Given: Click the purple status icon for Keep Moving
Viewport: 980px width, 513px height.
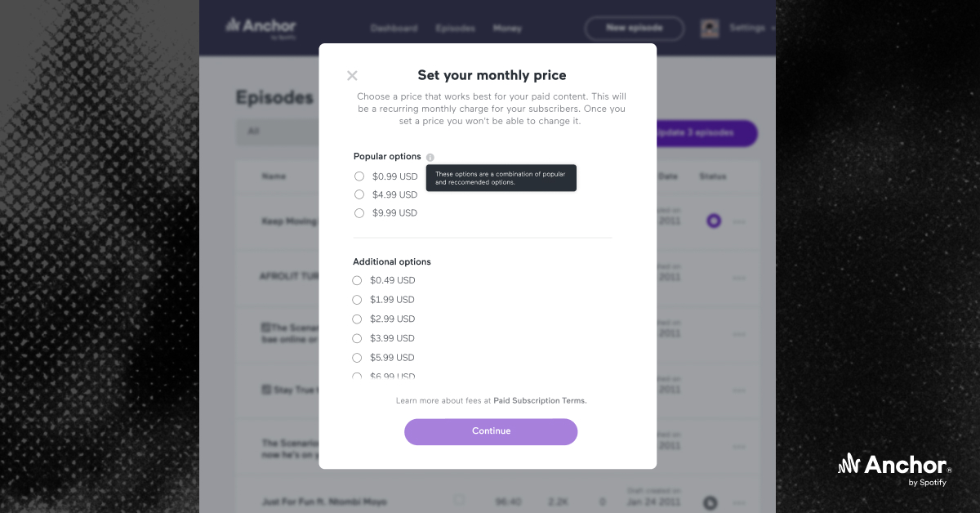Looking at the screenshot, I should (x=714, y=221).
